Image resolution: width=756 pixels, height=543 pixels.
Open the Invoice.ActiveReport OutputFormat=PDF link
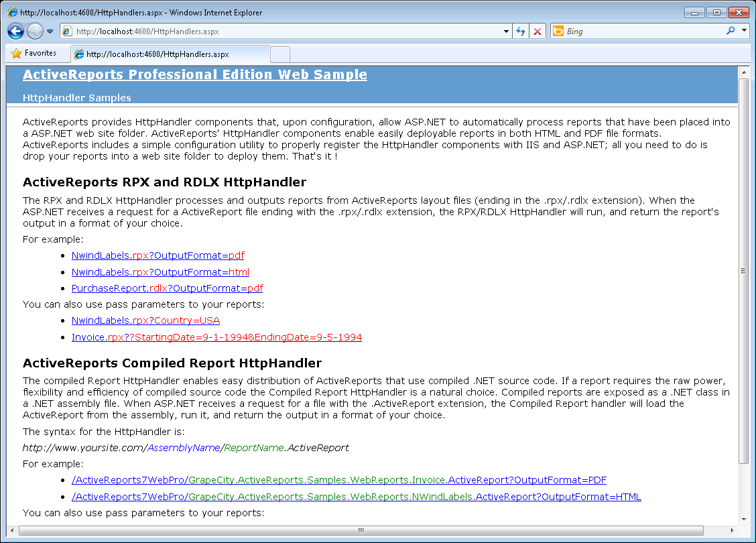[x=339, y=480]
